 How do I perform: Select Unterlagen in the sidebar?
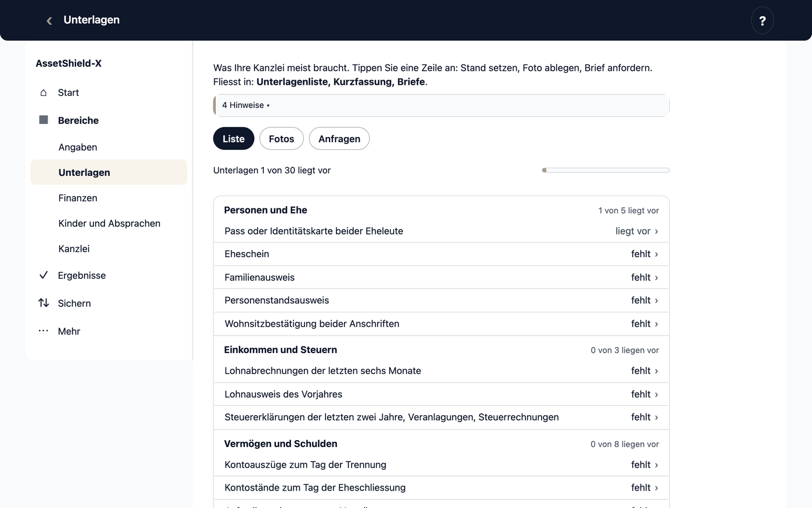tap(109, 172)
